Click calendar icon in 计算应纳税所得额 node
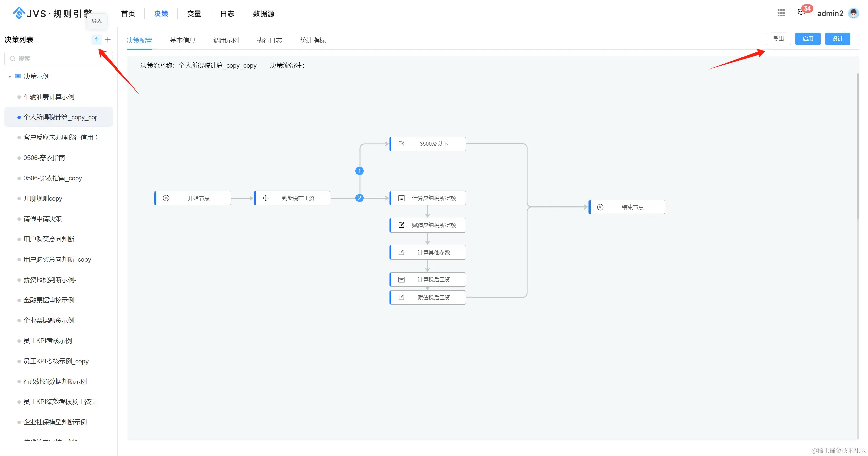The width and height of the screenshot is (868, 456). (x=401, y=198)
